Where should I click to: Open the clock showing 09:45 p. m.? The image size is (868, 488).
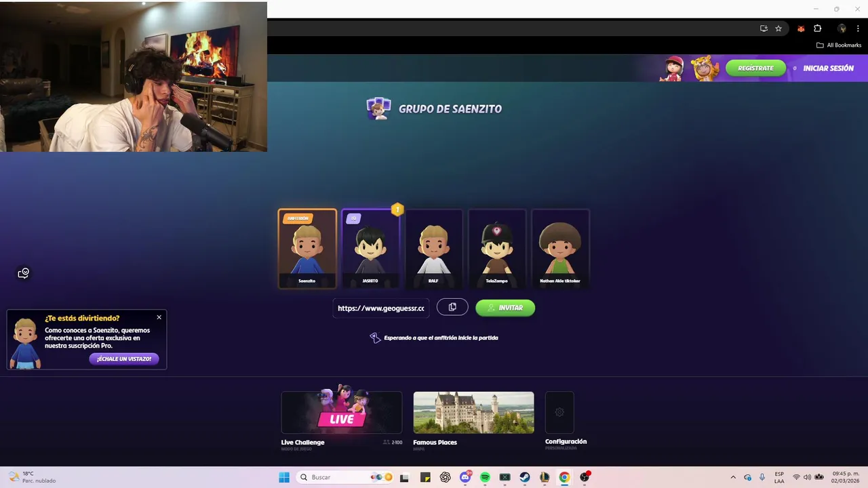click(x=846, y=477)
